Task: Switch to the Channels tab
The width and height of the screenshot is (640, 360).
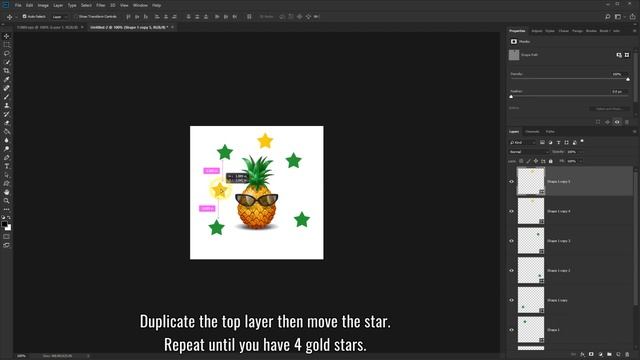Action: [x=532, y=131]
